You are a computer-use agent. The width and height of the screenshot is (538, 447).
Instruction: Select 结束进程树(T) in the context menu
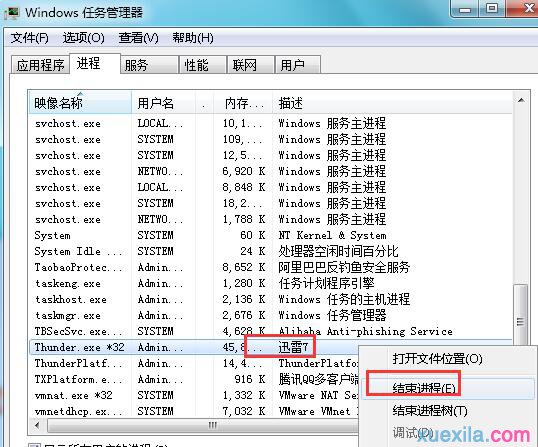click(x=430, y=411)
